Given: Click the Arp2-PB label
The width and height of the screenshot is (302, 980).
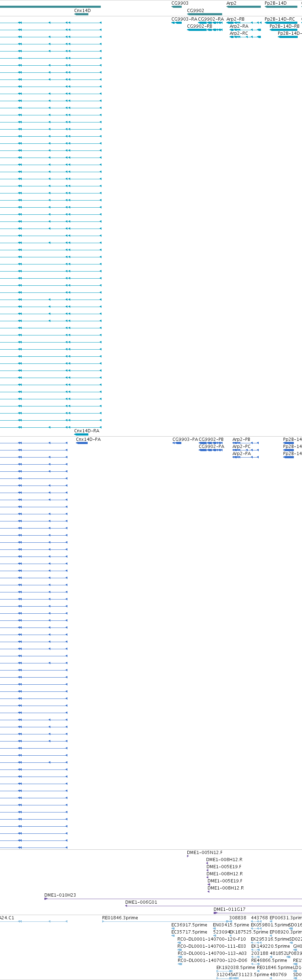Looking at the screenshot, I should (x=241, y=439).
